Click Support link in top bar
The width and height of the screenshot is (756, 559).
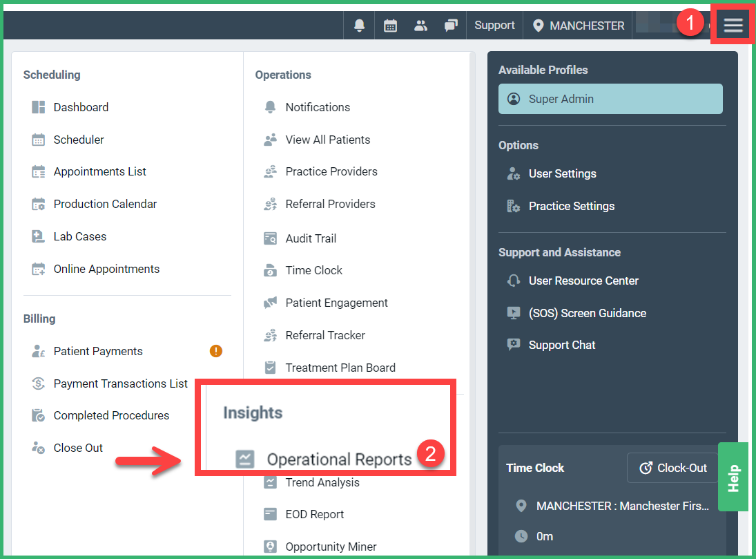(x=494, y=25)
